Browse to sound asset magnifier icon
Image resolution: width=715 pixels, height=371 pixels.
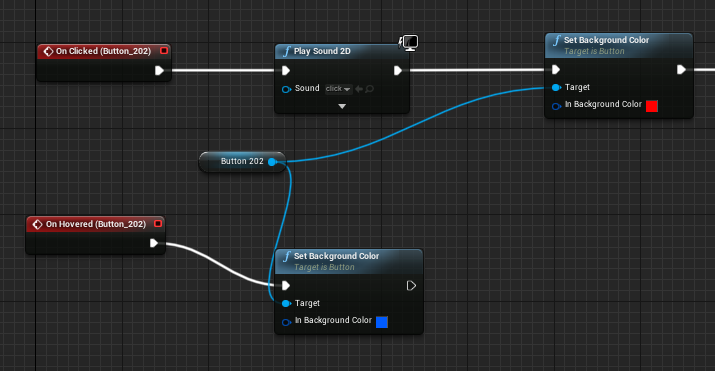point(369,89)
